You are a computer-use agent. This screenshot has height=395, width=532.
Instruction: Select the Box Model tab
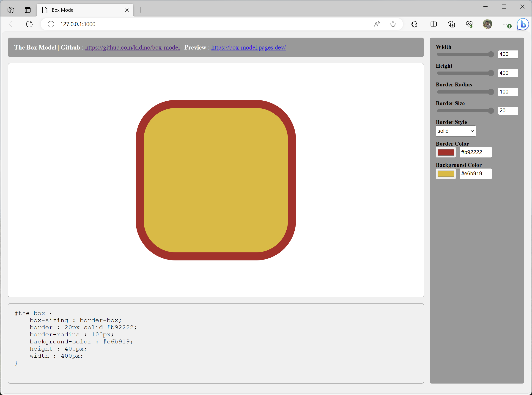coord(81,10)
